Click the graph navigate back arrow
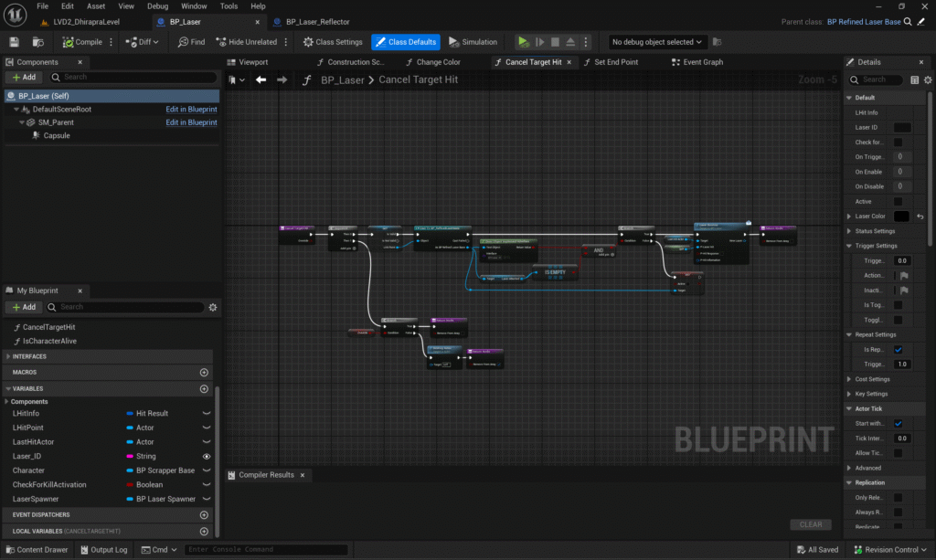 point(261,79)
